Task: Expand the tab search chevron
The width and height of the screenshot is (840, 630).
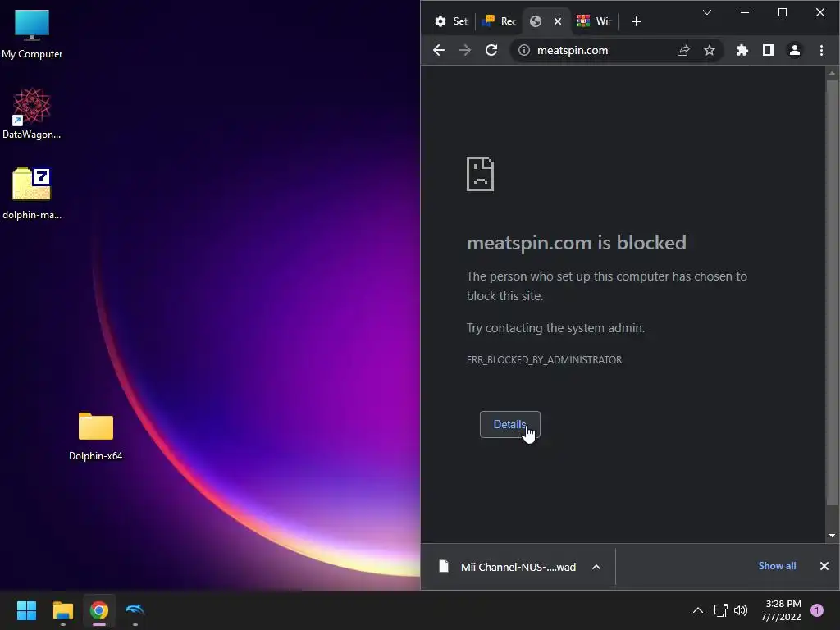Action: click(x=707, y=12)
